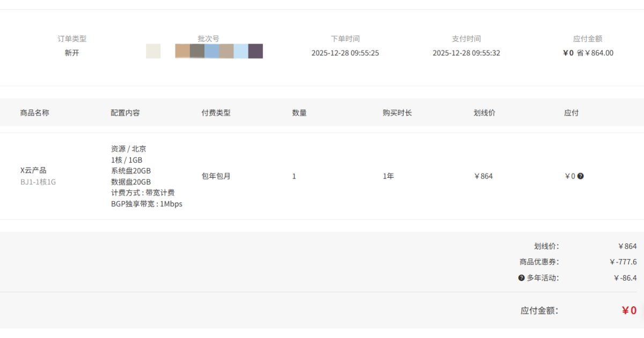Click the 划线价 column header
Image resolution: width=644 pixels, height=338 pixels.
coord(484,113)
